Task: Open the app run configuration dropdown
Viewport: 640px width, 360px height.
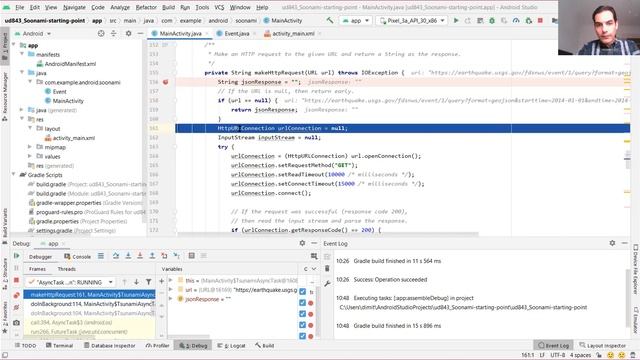Action: 355,20
